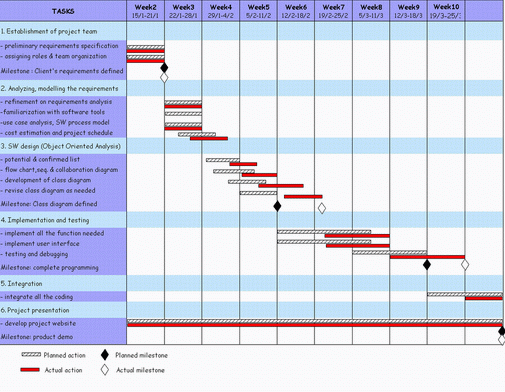Click actual milestone diamond for complete programming
The image size is (505, 392).
click(x=465, y=265)
